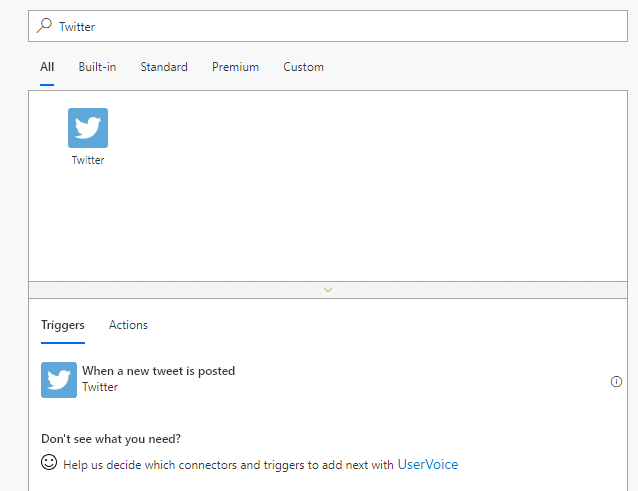Choose the large Twitter connector icon
638x491 pixels.
pyautogui.click(x=88, y=128)
